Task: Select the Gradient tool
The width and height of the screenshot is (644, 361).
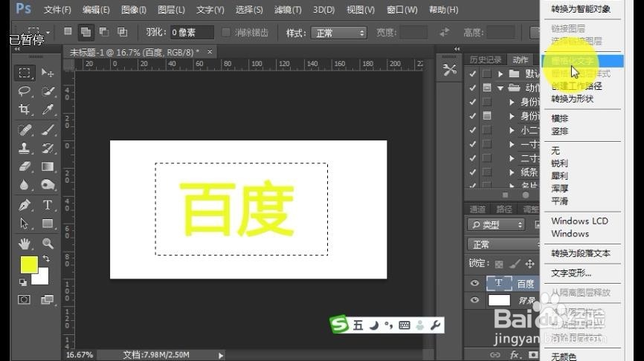Action: coord(48,166)
